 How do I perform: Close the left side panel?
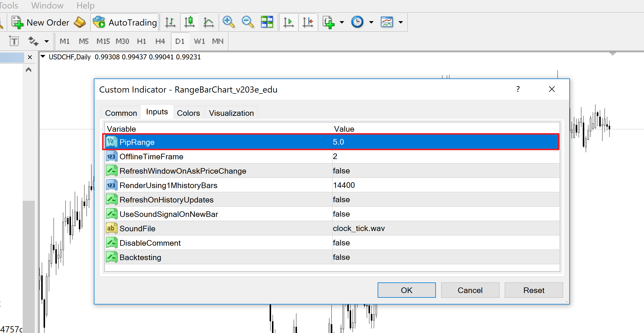30,57
